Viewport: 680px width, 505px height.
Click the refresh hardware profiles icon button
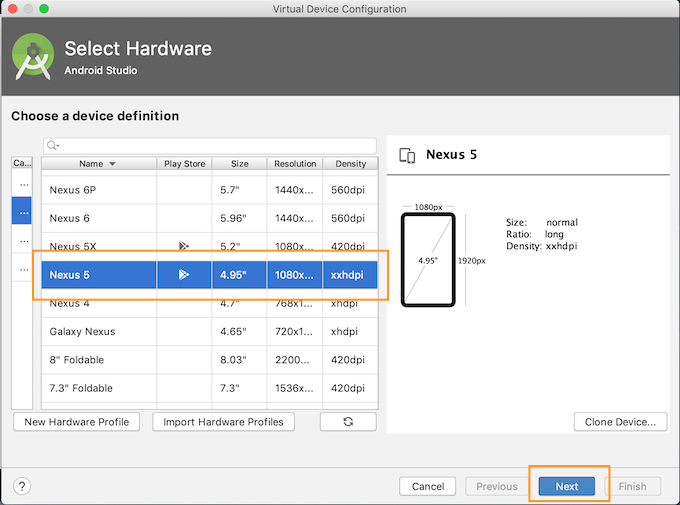348,422
